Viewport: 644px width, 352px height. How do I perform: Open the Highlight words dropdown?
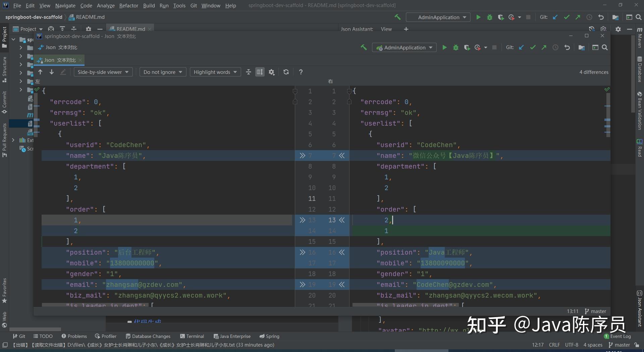(215, 72)
